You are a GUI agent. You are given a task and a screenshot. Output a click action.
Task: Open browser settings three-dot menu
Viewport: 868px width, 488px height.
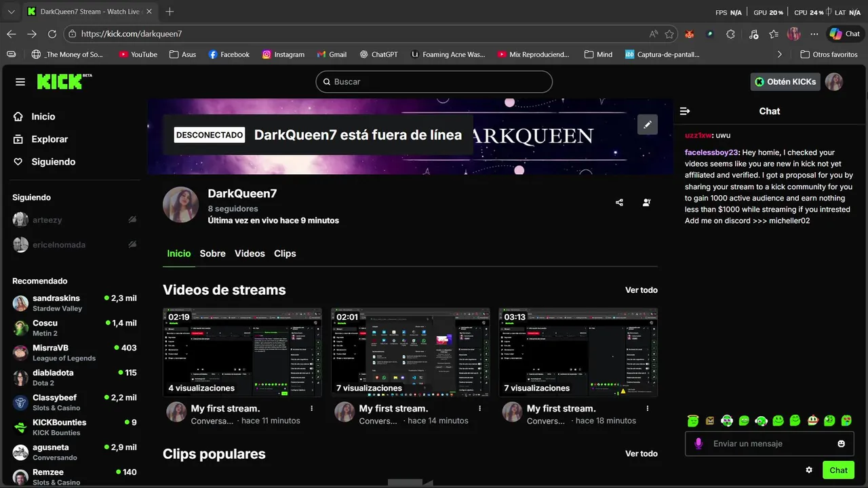click(814, 34)
